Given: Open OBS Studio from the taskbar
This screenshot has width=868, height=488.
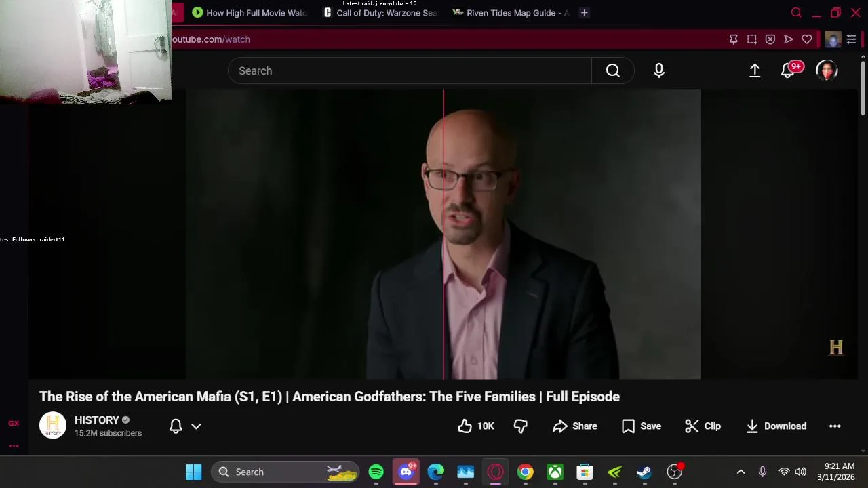Looking at the screenshot, I should [x=675, y=472].
